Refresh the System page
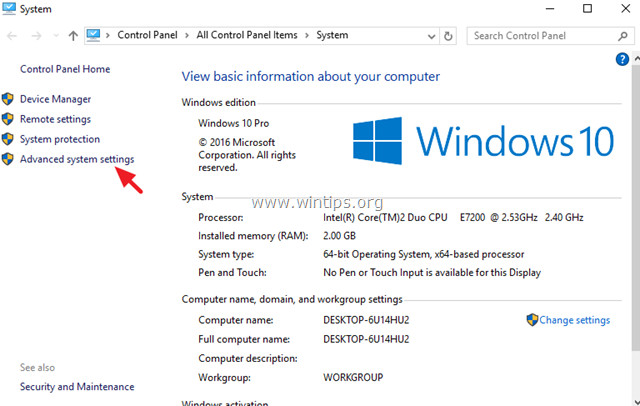 (448, 36)
